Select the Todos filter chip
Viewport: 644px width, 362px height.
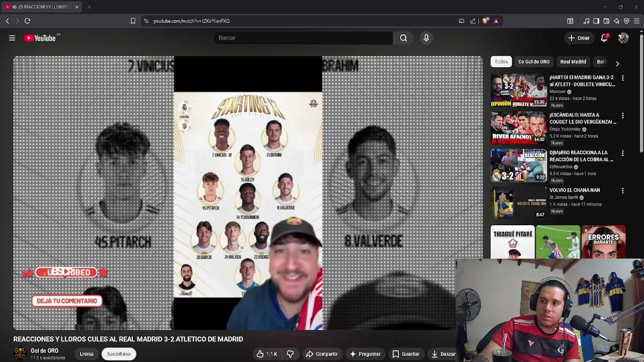coord(501,62)
